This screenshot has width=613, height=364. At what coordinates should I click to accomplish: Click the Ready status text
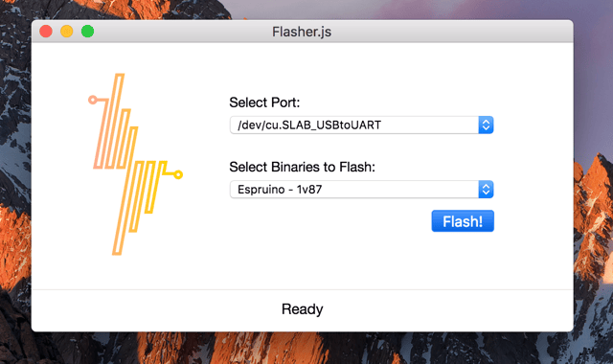(x=303, y=309)
